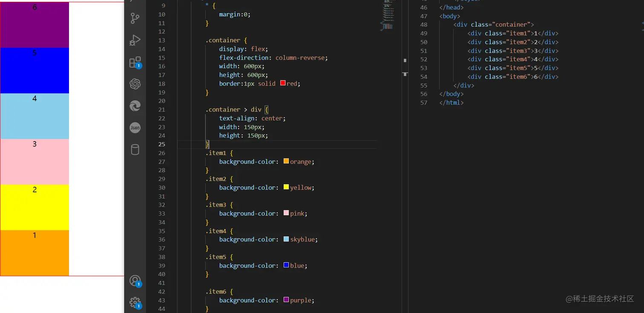Click the red border color swatch
The image size is (644, 313).
click(283, 83)
